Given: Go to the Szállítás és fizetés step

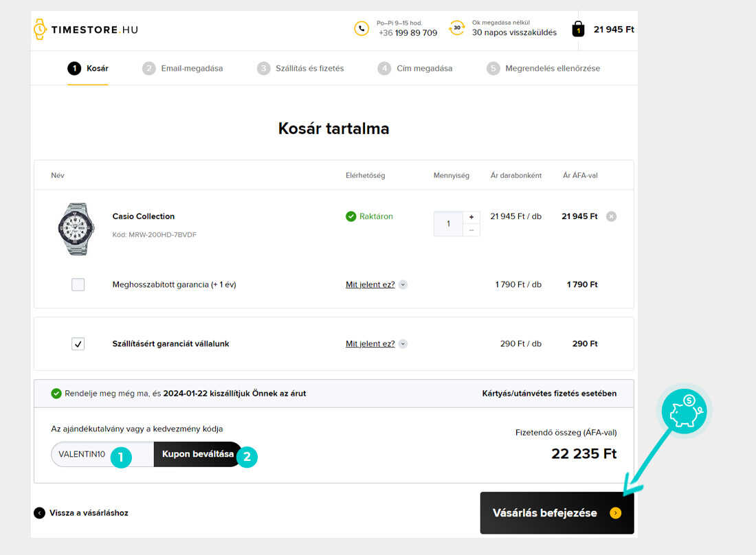Looking at the screenshot, I should (300, 69).
